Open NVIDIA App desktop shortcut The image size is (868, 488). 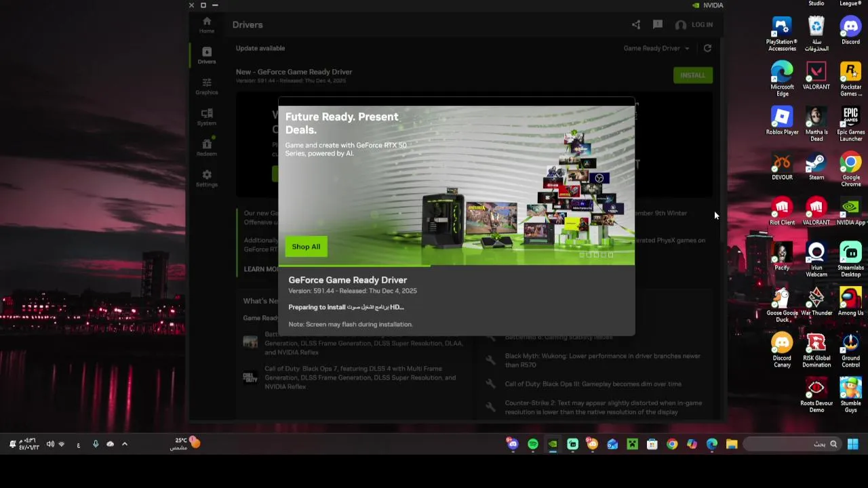pyautogui.click(x=850, y=212)
